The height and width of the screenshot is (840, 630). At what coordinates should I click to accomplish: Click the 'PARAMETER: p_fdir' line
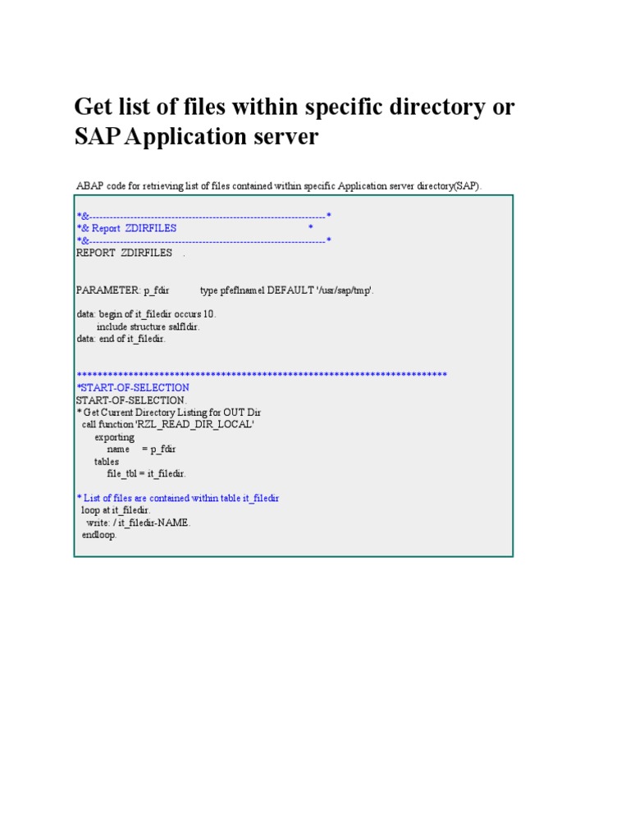(225, 290)
